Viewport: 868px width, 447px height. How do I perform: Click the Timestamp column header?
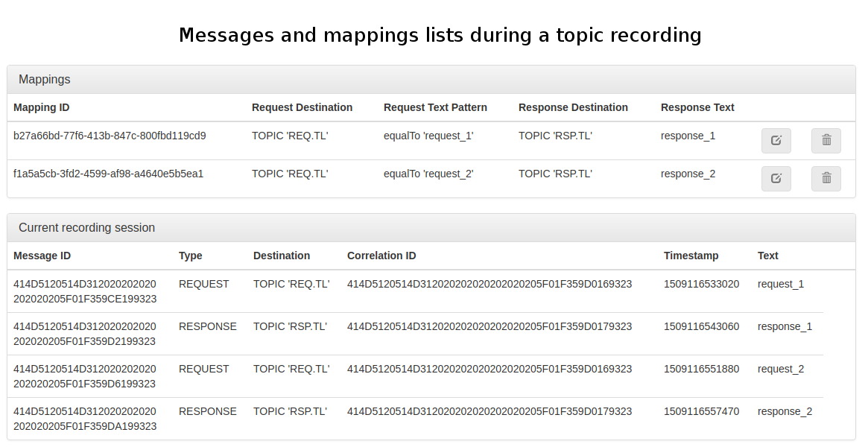(691, 256)
